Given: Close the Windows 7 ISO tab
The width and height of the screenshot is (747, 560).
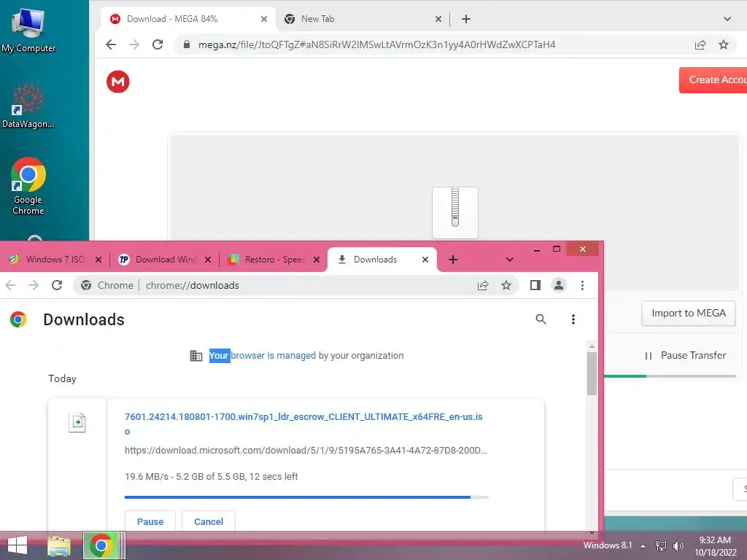Looking at the screenshot, I should coord(98,260).
